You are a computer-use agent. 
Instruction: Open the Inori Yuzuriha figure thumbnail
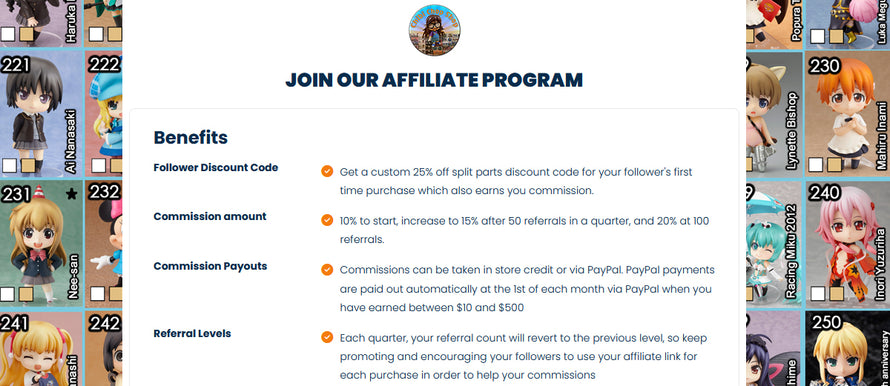847,242
